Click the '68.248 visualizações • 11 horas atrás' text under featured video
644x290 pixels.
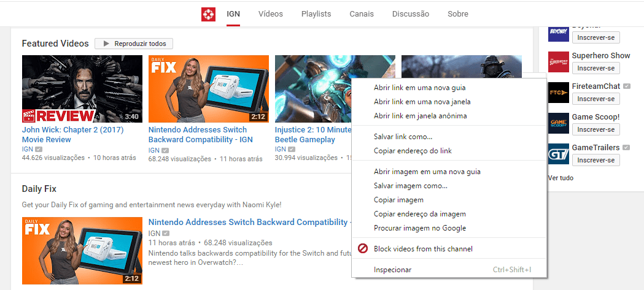click(x=206, y=159)
